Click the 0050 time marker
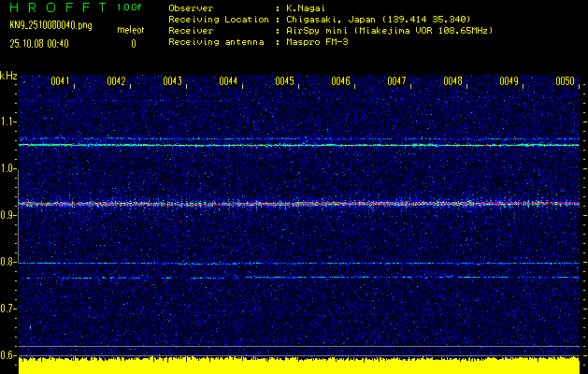The height and width of the screenshot is (374, 588). click(x=565, y=81)
